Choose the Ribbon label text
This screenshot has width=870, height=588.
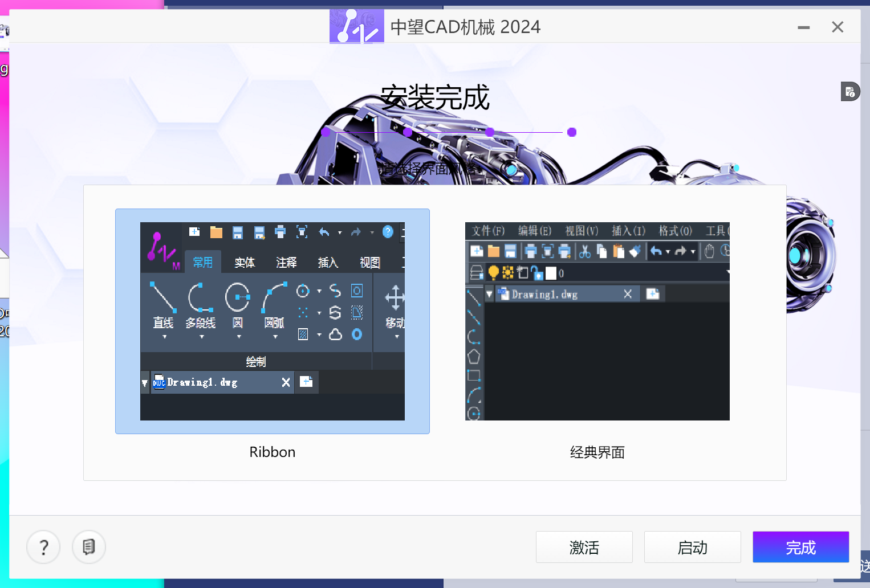click(x=273, y=452)
